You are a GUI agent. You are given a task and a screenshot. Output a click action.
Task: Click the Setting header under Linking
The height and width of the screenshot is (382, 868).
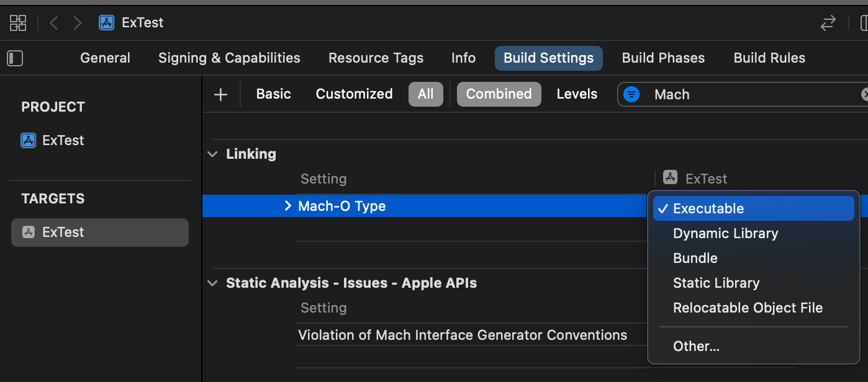tap(323, 179)
